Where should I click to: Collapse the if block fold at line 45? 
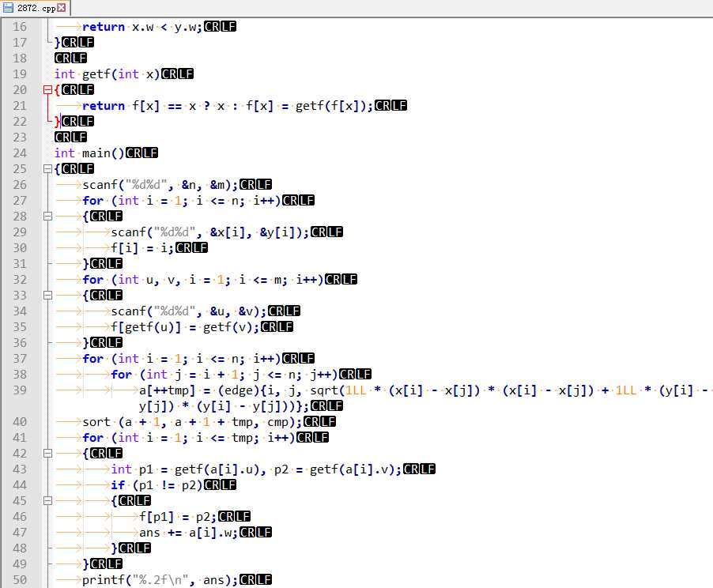coord(47,501)
